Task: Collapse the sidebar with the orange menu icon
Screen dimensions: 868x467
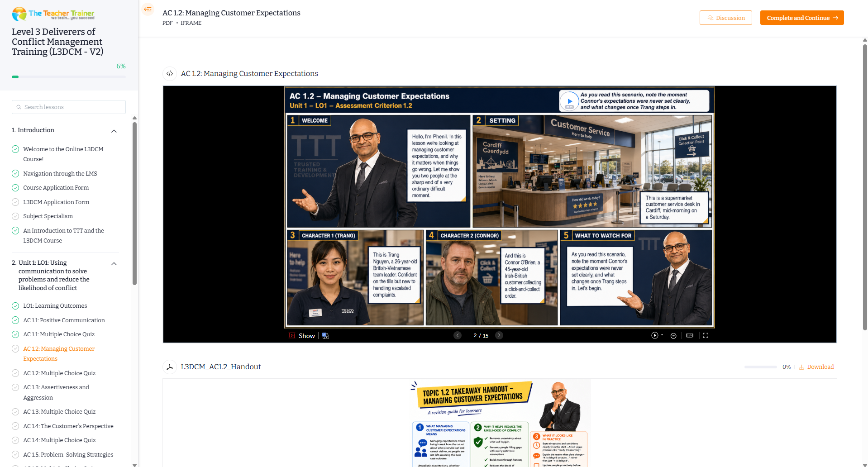Action: pyautogui.click(x=148, y=9)
